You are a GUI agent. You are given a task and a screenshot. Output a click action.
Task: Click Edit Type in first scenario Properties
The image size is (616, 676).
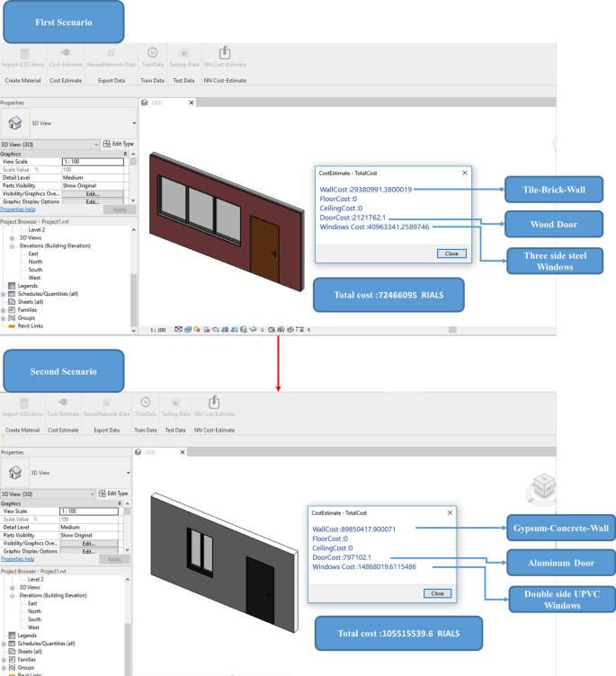click(119, 144)
